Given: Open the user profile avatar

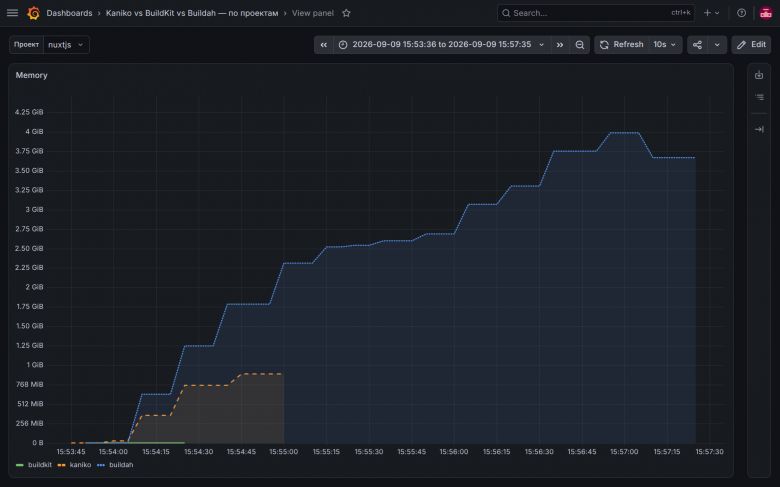Looking at the screenshot, I should tap(766, 13).
